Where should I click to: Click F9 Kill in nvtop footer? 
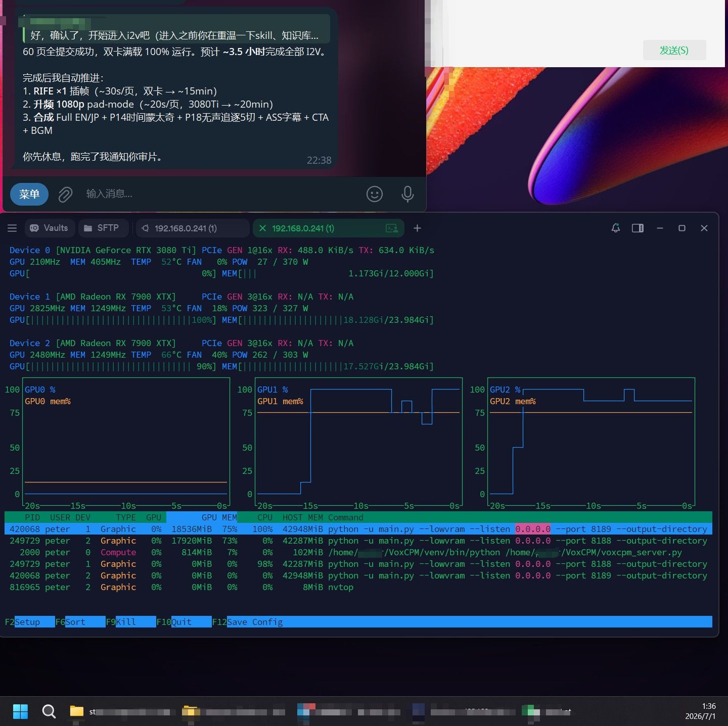[130, 622]
